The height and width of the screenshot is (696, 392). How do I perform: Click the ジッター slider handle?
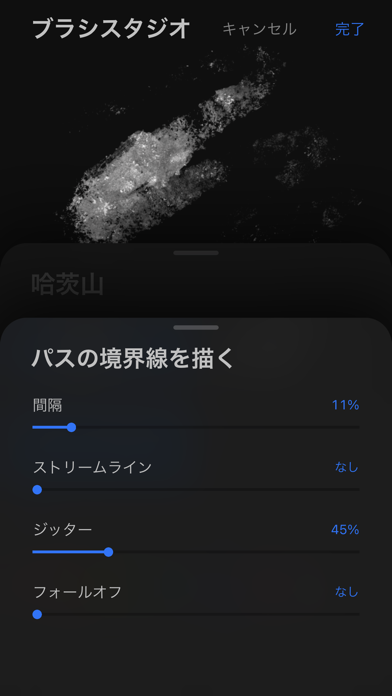tap(108, 552)
